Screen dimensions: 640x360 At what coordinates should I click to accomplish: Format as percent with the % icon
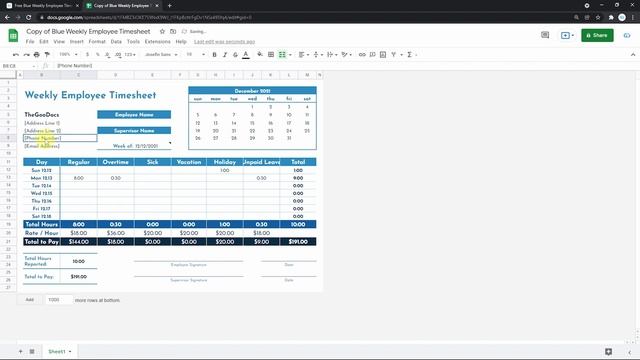(98, 55)
